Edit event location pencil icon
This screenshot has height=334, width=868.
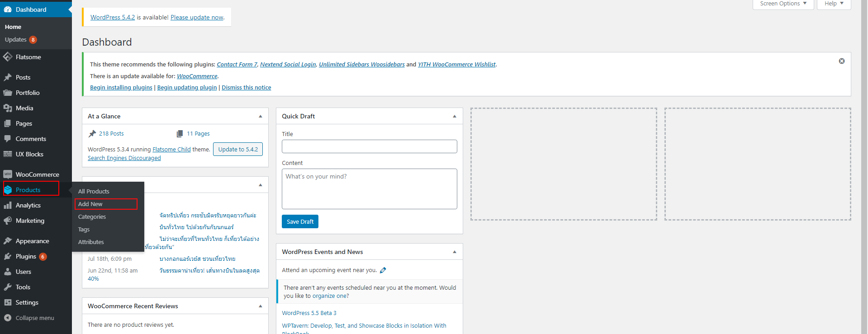click(x=383, y=270)
